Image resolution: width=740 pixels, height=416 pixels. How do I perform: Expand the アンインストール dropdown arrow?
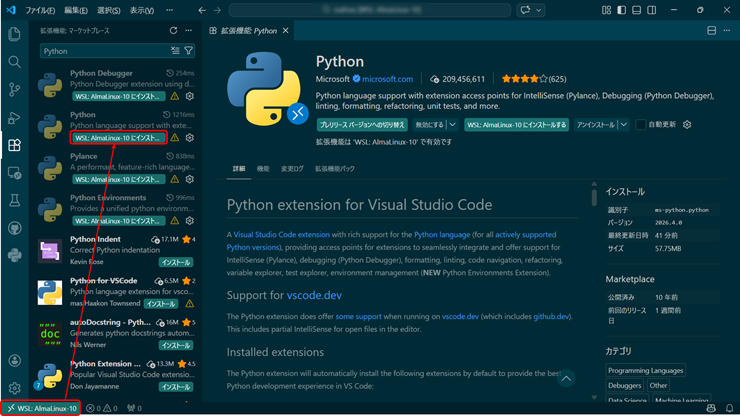coord(624,125)
